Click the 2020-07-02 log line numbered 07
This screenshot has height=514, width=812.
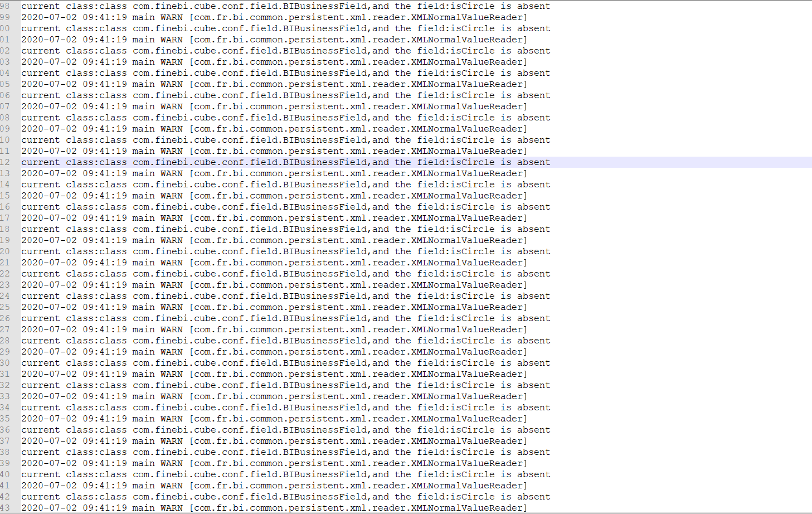(274, 106)
